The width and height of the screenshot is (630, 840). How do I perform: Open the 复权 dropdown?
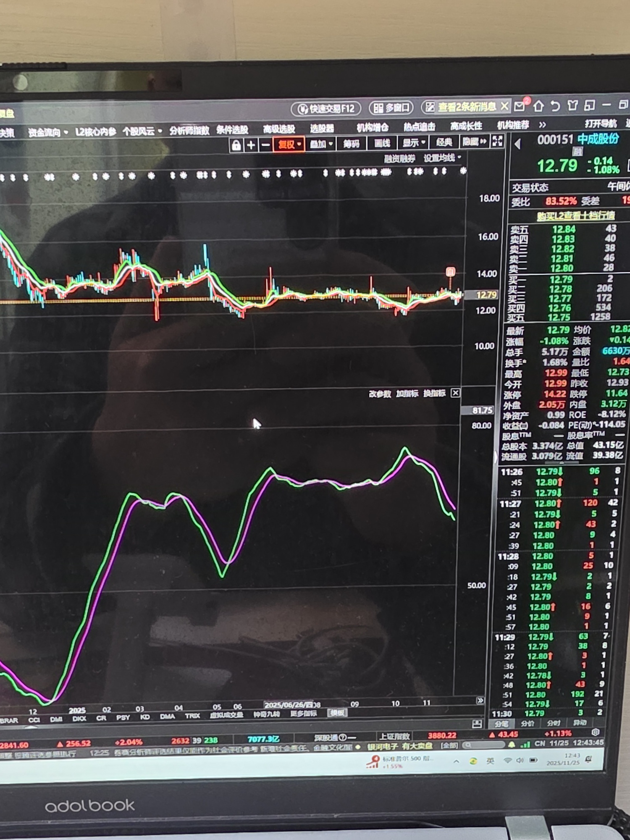coord(289,144)
